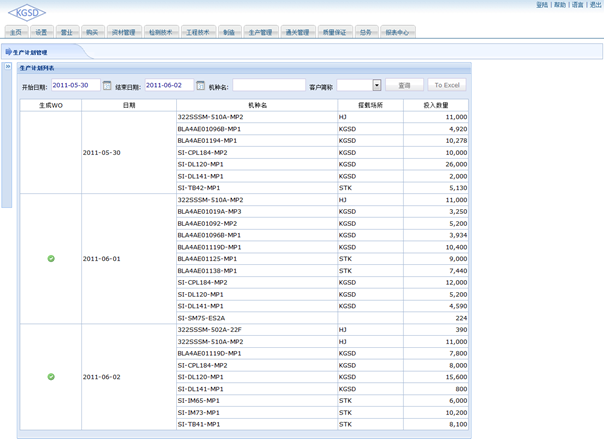Click the 退出 logout link
The height and width of the screenshot is (439, 604).
(596, 5)
